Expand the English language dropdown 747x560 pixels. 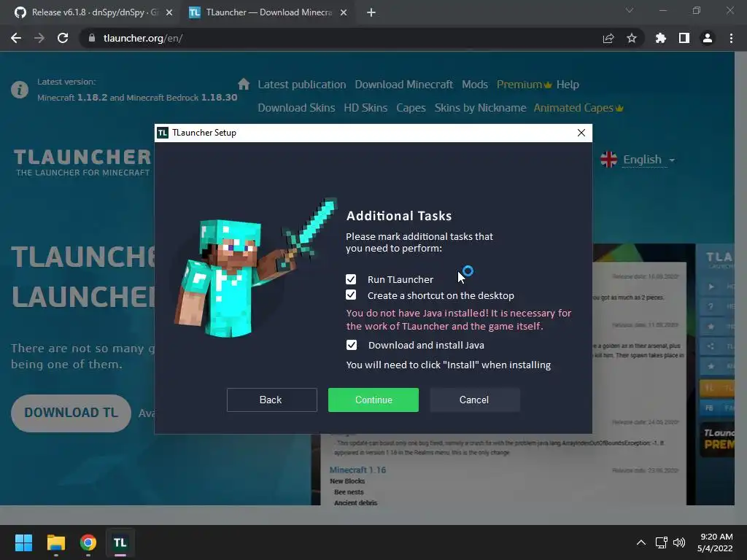[x=649, y=160]
